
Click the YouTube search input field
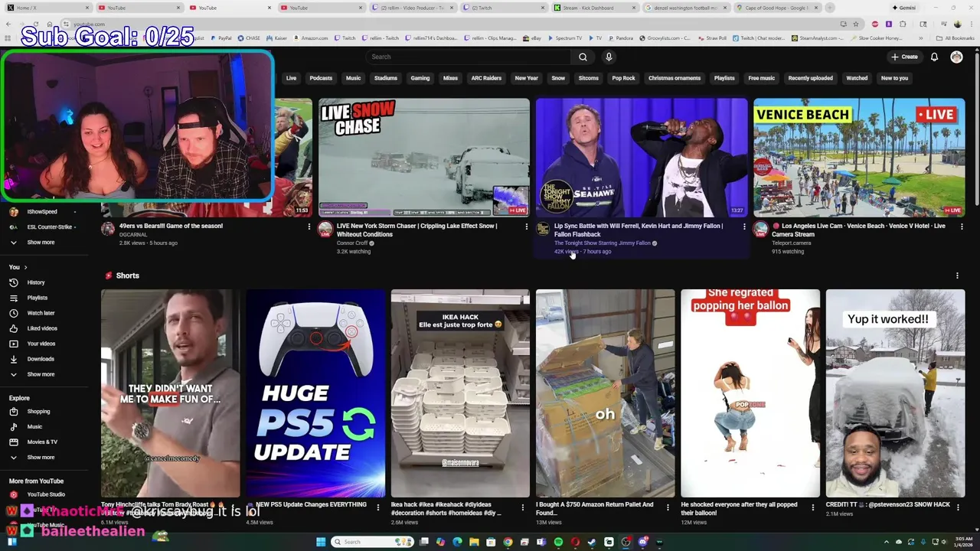pos(469,57)
